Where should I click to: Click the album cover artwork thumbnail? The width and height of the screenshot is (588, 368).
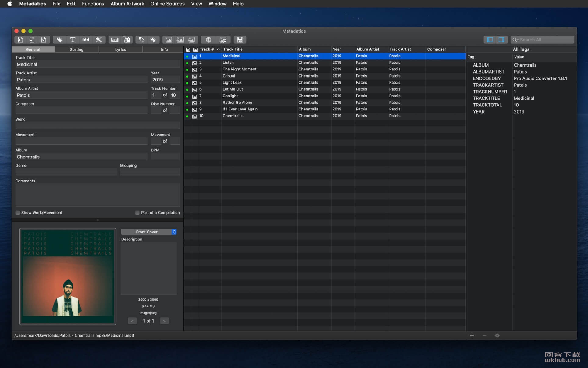(68, 276)
